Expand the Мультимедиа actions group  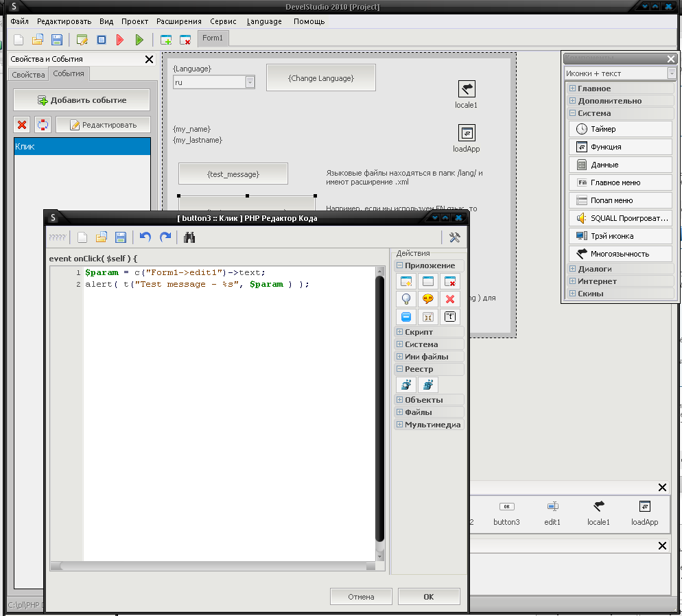[x=400, y=425]
